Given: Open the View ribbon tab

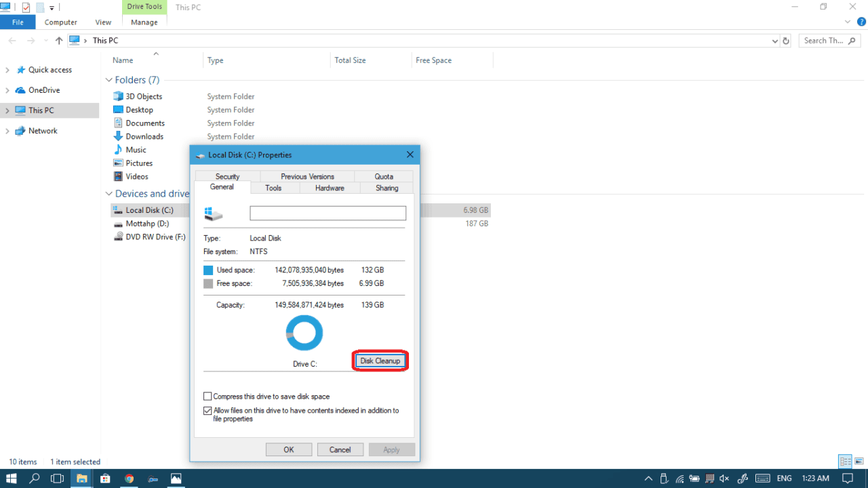Looking at the screenshot, I should click(x=102, y=22).
